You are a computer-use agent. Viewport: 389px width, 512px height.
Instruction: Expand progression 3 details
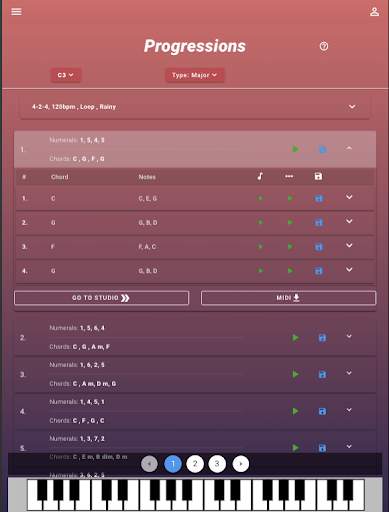point(349,373)
